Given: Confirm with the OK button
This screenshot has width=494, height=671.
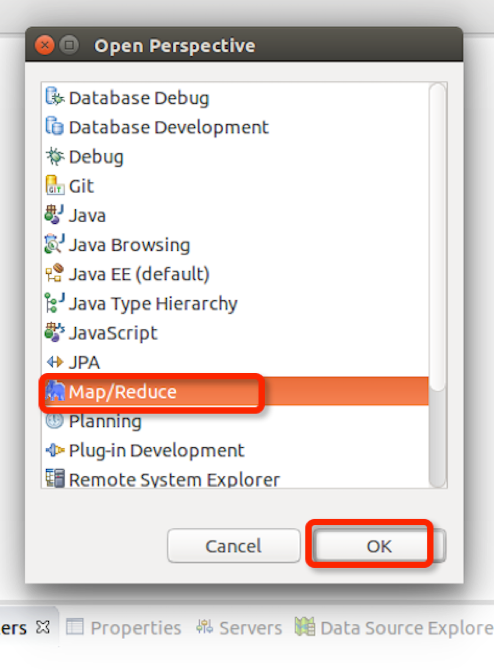Looking at the screenshot, I should [379, 546].
